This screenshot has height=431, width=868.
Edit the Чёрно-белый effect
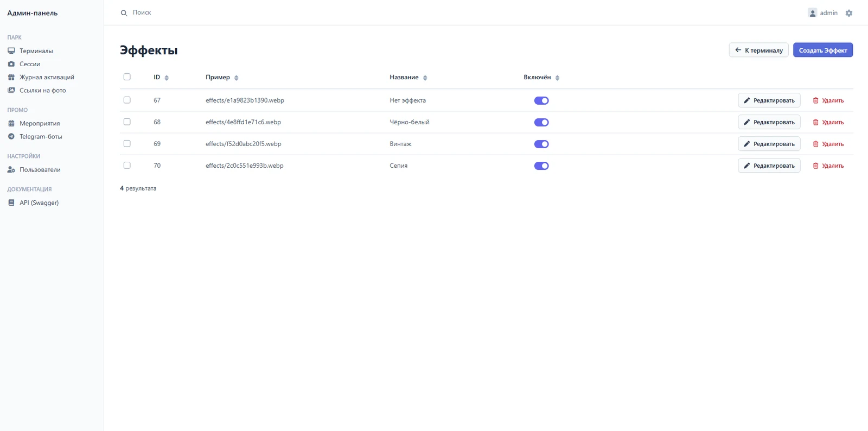769,122
